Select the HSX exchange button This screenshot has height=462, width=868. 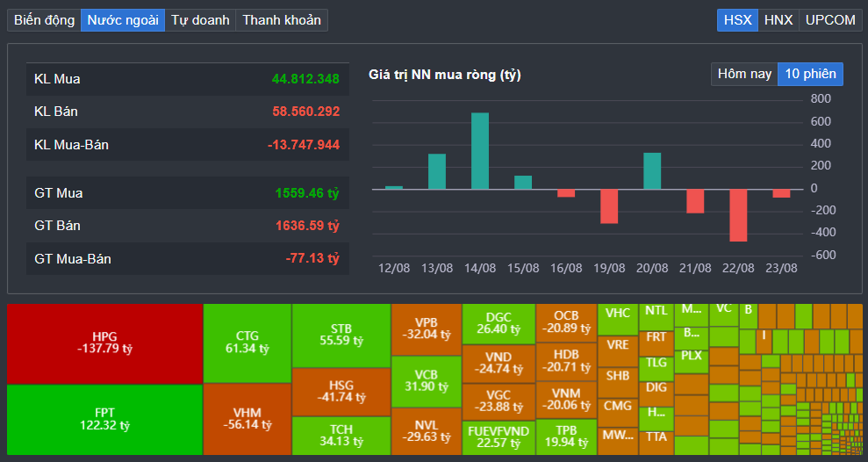737,19
